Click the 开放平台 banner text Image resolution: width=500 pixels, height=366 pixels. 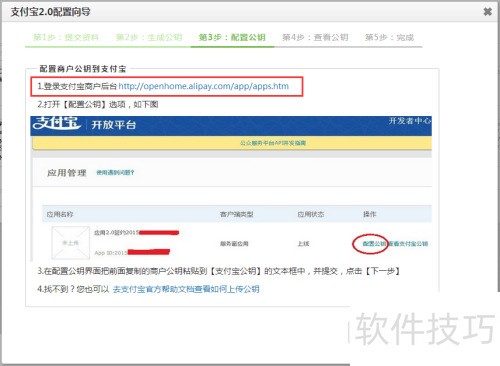[x=114, y=125]
